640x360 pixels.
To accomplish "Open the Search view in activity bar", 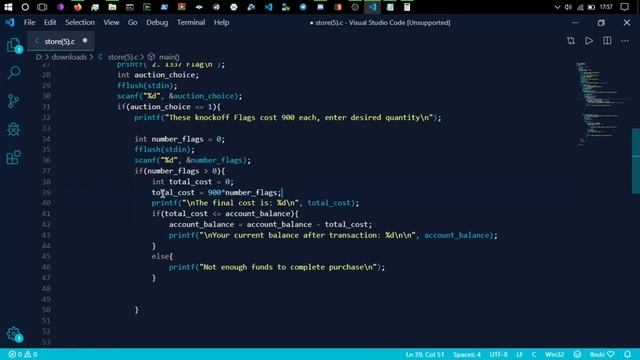I will click(13, 73).
